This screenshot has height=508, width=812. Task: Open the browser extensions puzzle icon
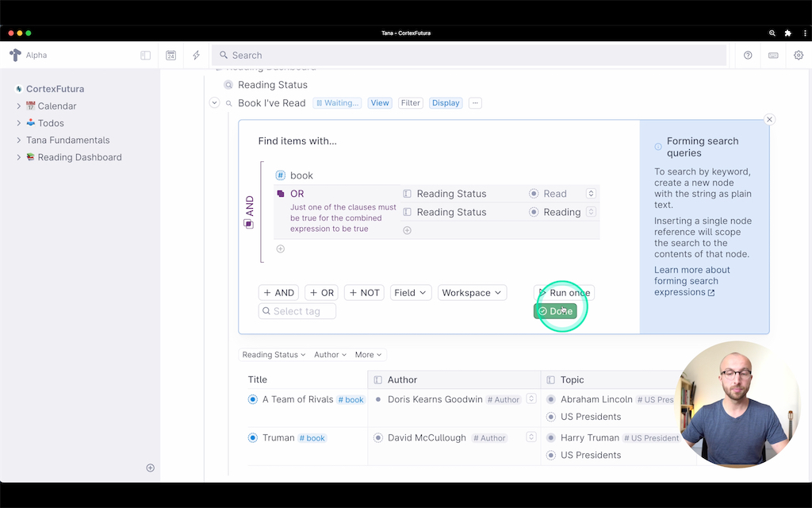point(788,33)
